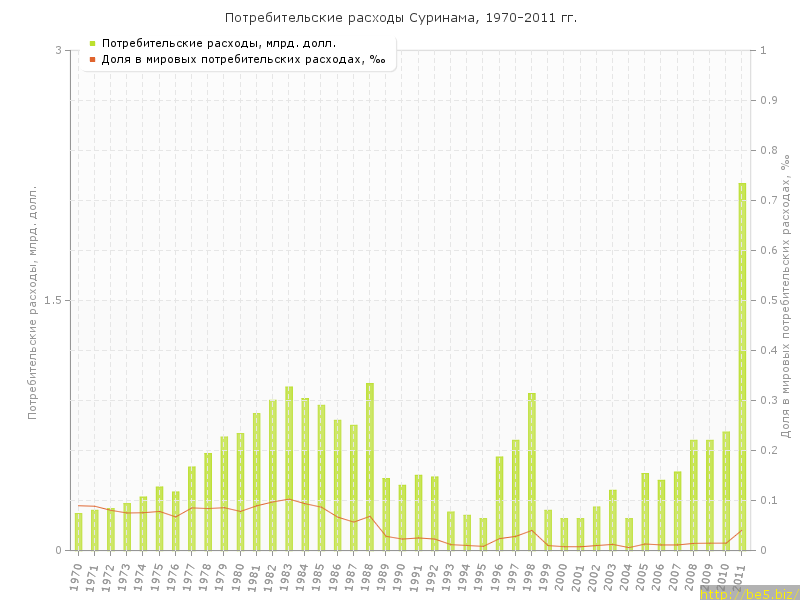Toggle the 'Потребительские расходы, млрд. долл.' legend entry
This screenshot has height=600, width=800.
[218, 43]
